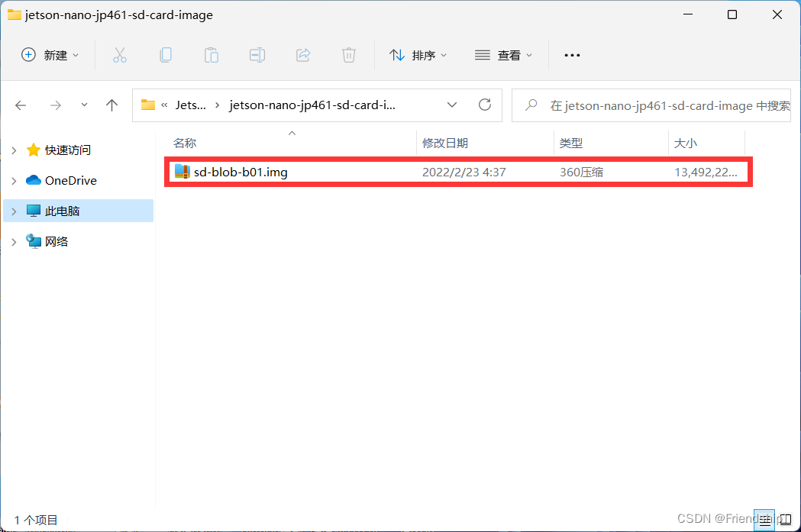Screen dimensions: 801x532
Task: Click the Delete trash can icon
Action: (349, 55)
